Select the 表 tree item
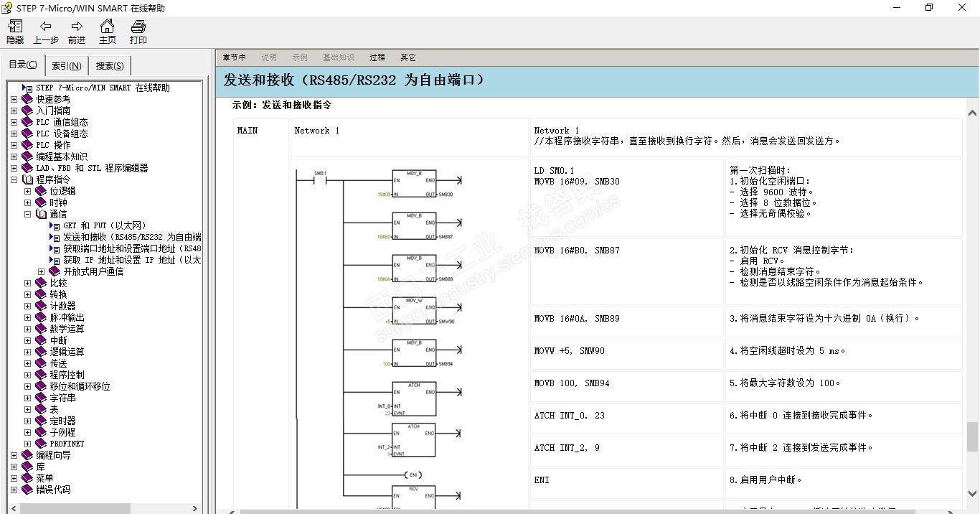The image size is (980, 514). point(54,409)
